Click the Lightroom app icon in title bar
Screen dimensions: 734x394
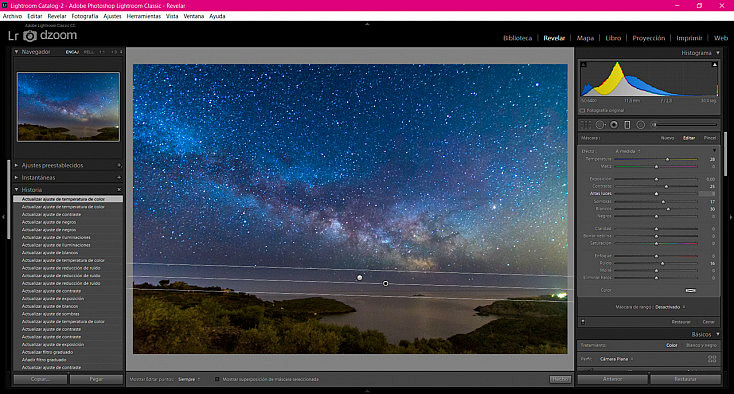pyautogui.click(x=4, y=6)
